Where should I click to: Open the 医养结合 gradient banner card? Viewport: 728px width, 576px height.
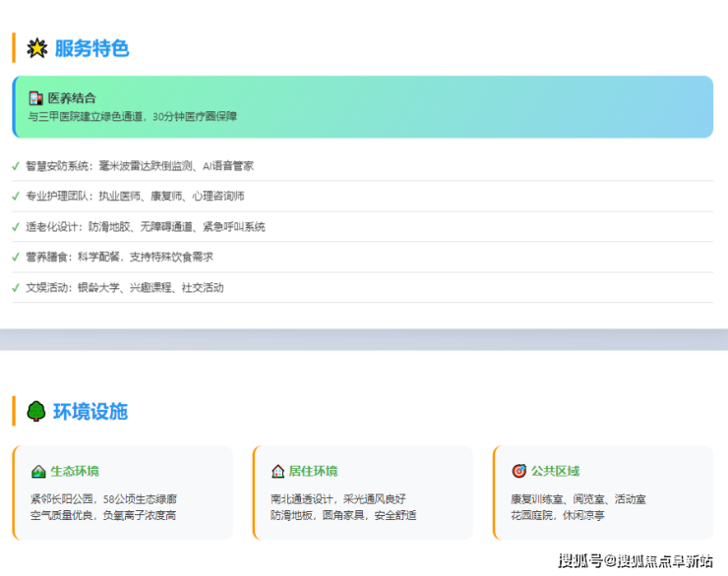[x=362, y=107]
